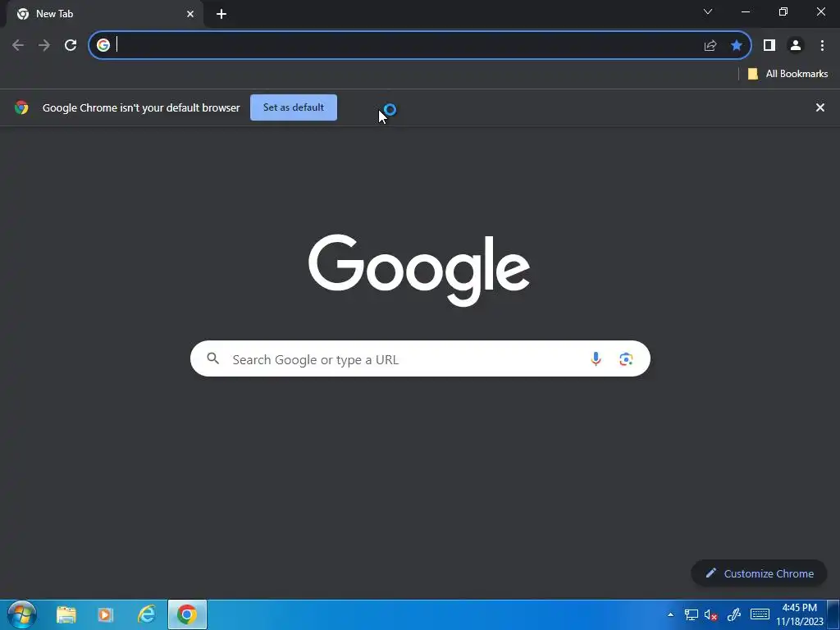Image resolution: width=840 pixels, height=630 pixels.
Task: Open the network status tray icon
Action: pyautogui.click(x=691, y=614)
